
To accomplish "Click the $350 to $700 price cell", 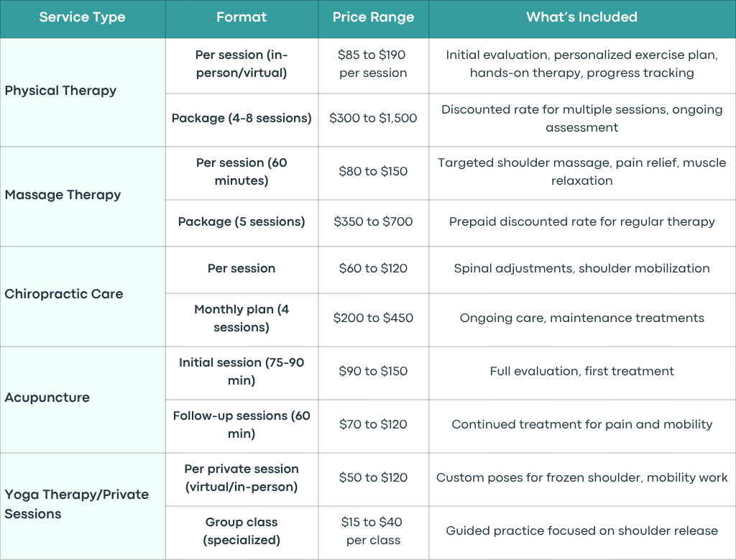I will point(374,224).
